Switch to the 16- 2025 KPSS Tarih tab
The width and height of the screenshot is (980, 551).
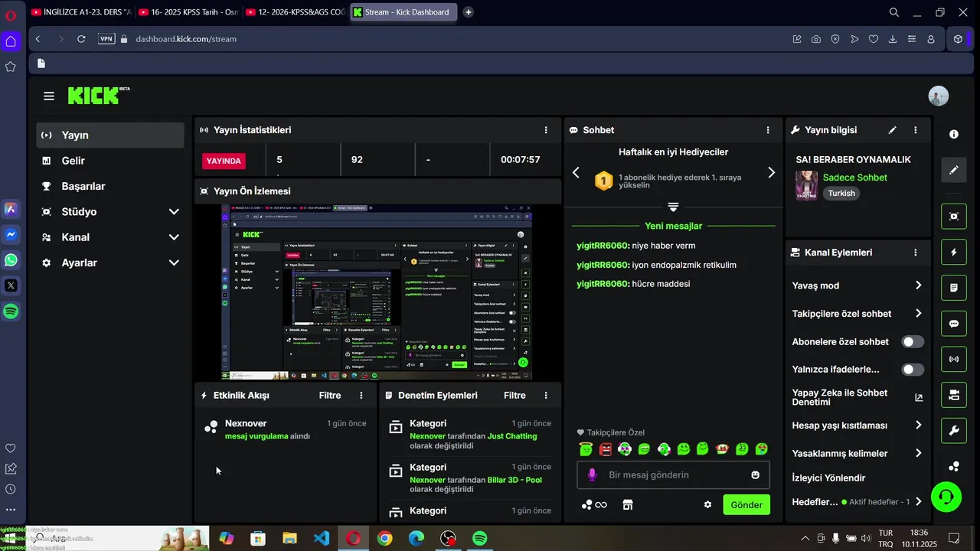pyautogui.click(x=188, y=12)
